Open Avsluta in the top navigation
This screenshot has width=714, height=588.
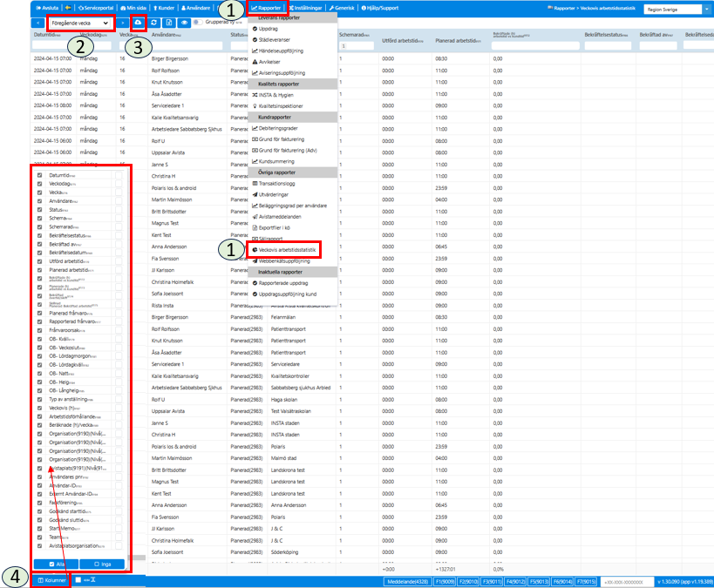[47, 8]
